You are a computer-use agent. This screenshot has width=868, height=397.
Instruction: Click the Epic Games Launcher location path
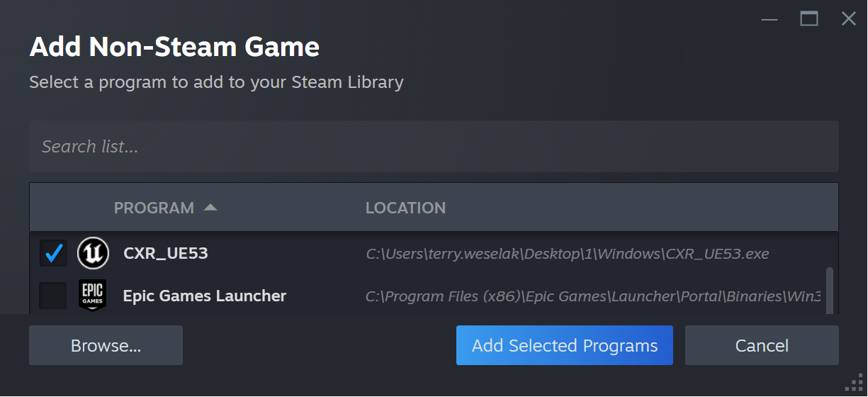(x=593, y=296)
